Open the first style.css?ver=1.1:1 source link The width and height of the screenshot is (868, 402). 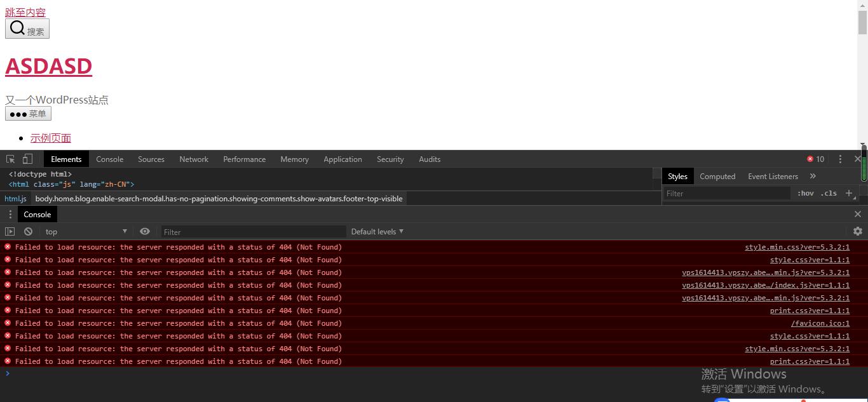point(810,260)
